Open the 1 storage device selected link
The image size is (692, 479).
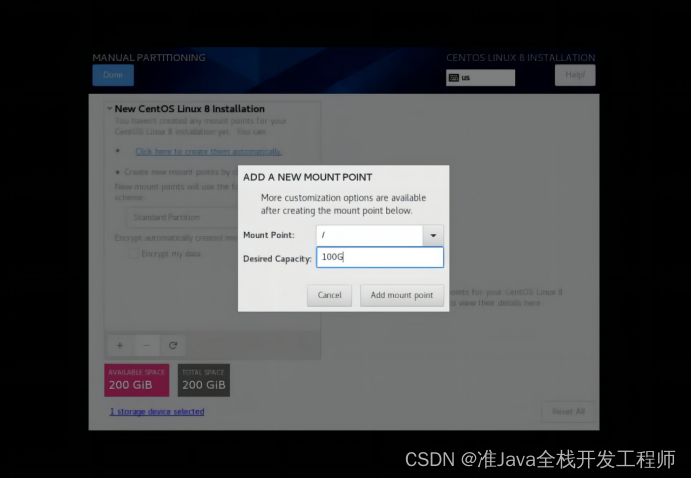pyautogui.click(x=157, y=411)
